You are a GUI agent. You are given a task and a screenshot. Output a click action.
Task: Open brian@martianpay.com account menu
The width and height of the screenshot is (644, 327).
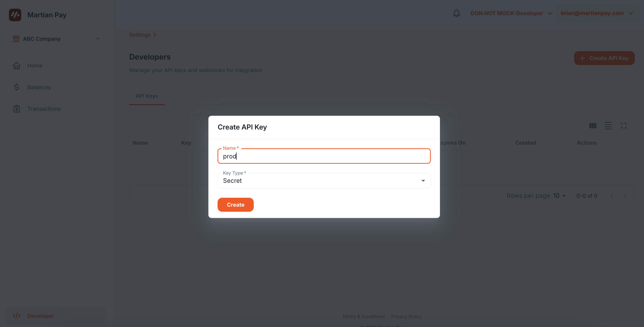(596, 13)
